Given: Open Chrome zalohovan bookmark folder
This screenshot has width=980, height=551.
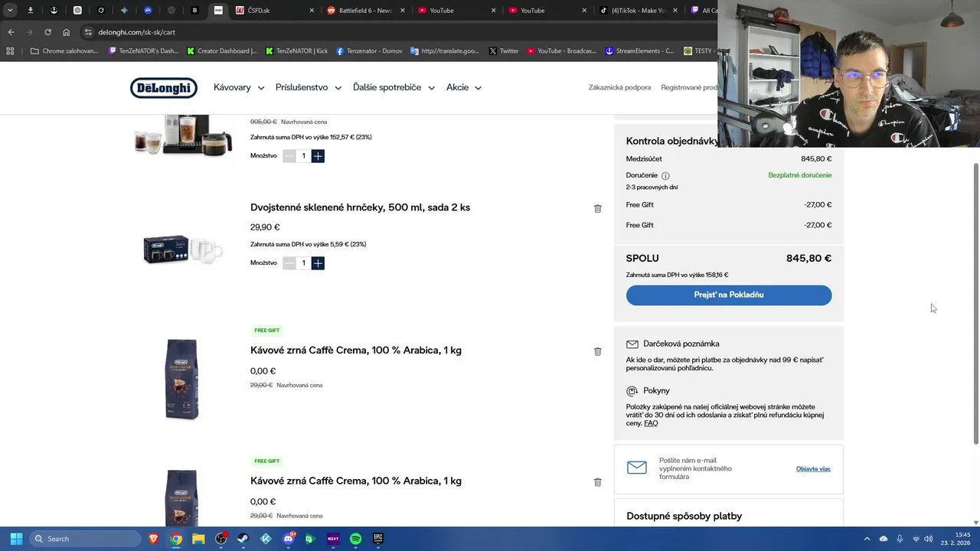Looking at the screenshot, I should pyautogui.click(x=64, y=51).
